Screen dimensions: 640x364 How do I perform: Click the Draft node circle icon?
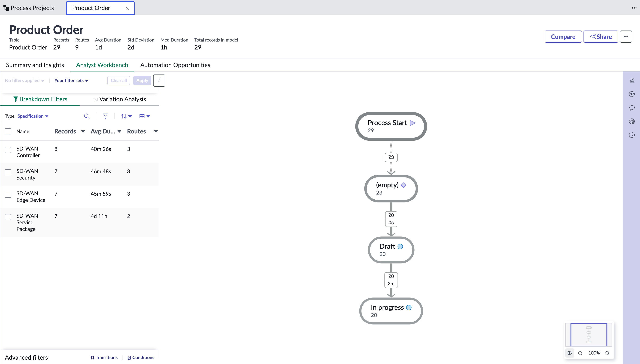[x=400, y=246]
